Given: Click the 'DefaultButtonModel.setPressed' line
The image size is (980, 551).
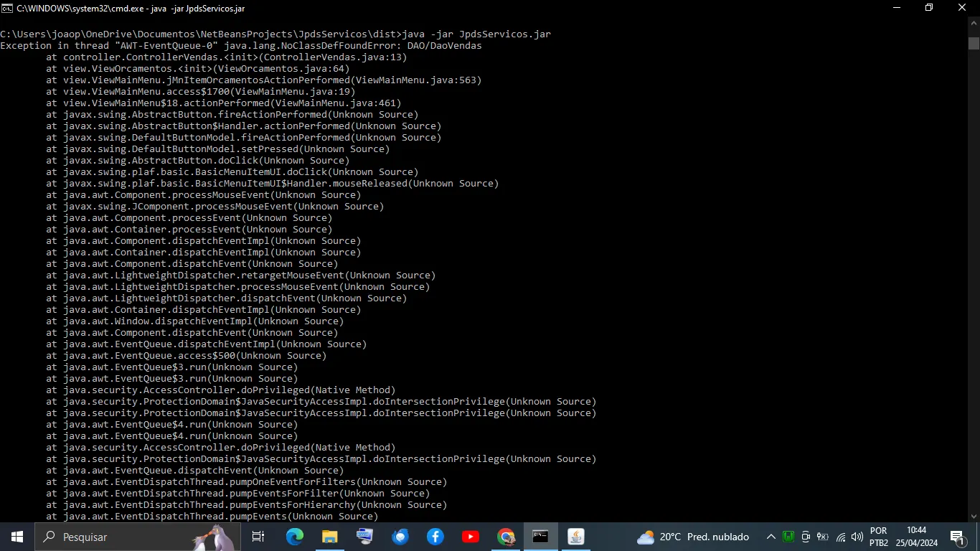Looking at the screenshot, I should [x=218, y=149].
